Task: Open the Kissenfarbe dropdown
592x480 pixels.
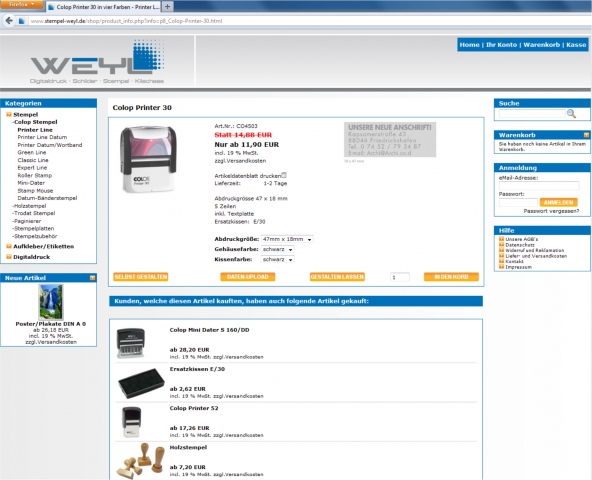Action: point(278,259)
